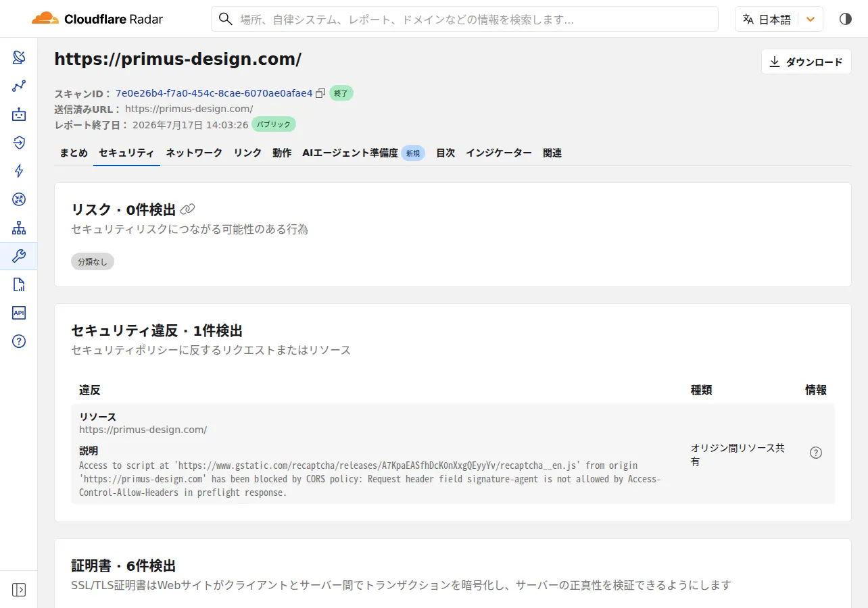Click the chain-link icon beside リスク・0件検出
The height and width of the screenshot is (608, 868).
click(188, 209)
